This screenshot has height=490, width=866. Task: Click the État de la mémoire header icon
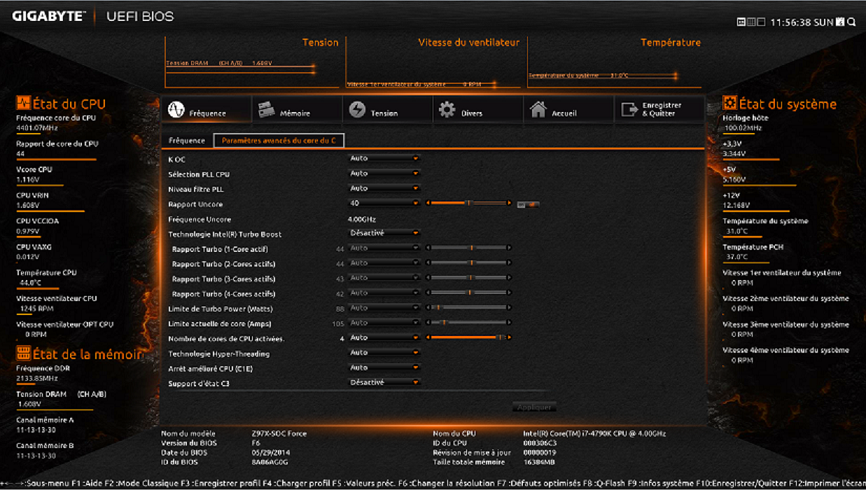click(x=23, y=353)
